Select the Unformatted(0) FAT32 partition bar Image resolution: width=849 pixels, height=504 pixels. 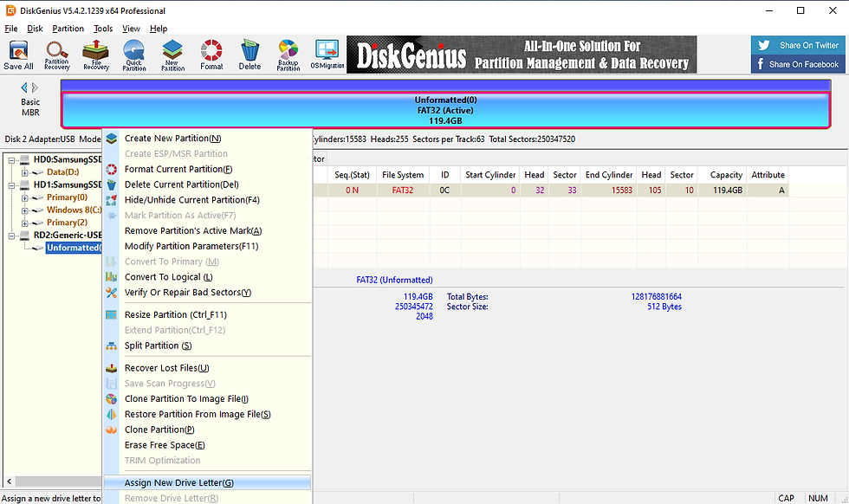[445, 111]
